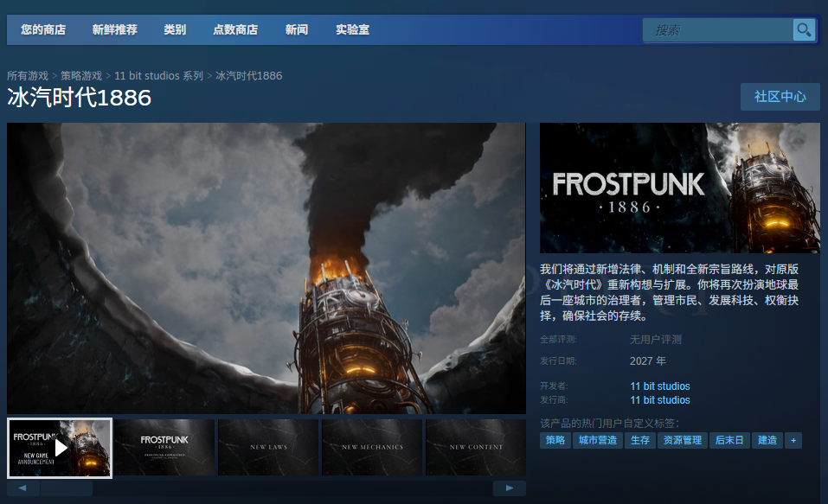
Task: Select the 策略 tag
Action: tap(555, 440)
